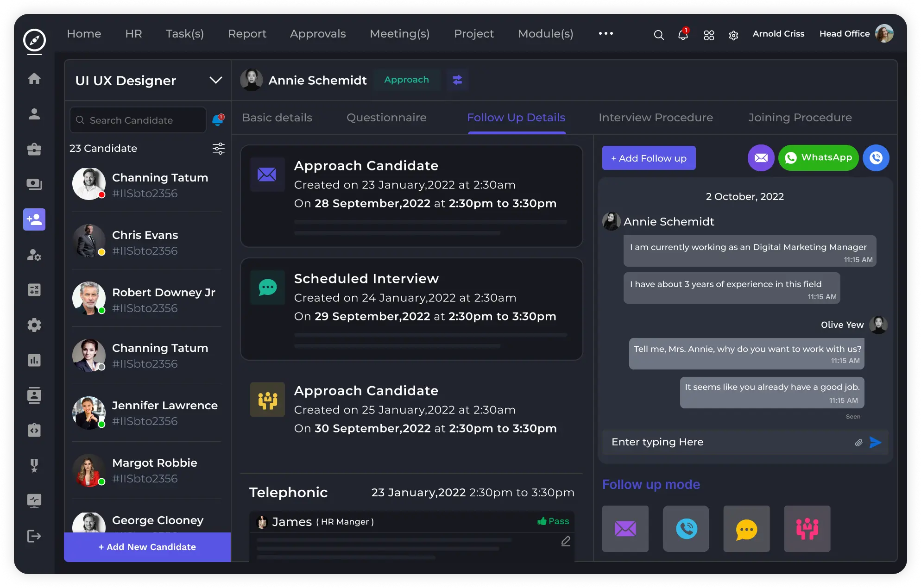Screen dimensions: 921x588
Task: Switch to the Interview Procedure tab
Action: tap(656, 118)
